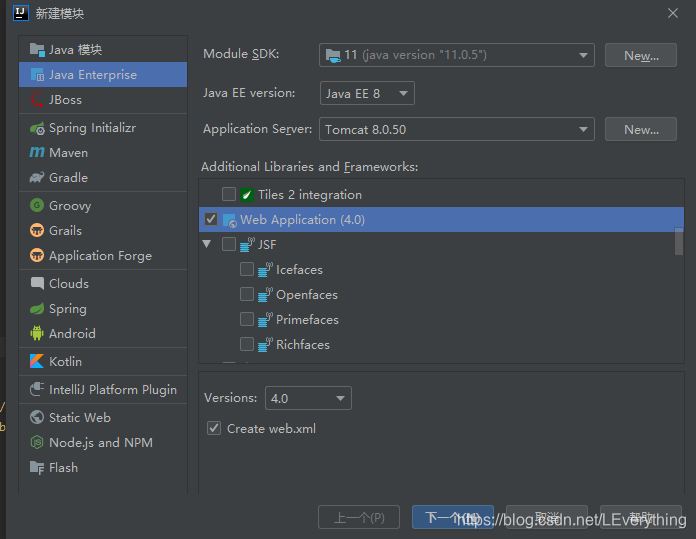Tick the Primefaces checkbox

point(247,319)
